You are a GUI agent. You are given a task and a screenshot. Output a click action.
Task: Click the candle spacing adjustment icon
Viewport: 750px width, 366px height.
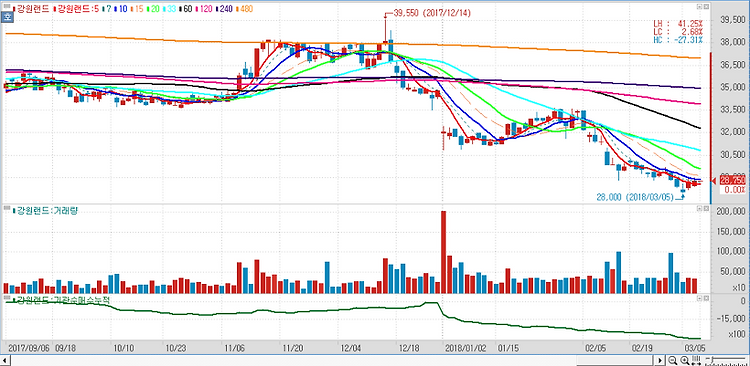[696, 360]
